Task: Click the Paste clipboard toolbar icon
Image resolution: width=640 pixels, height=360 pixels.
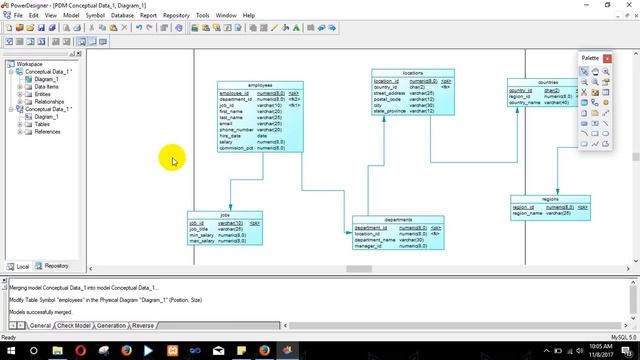Action: [113, 28]
